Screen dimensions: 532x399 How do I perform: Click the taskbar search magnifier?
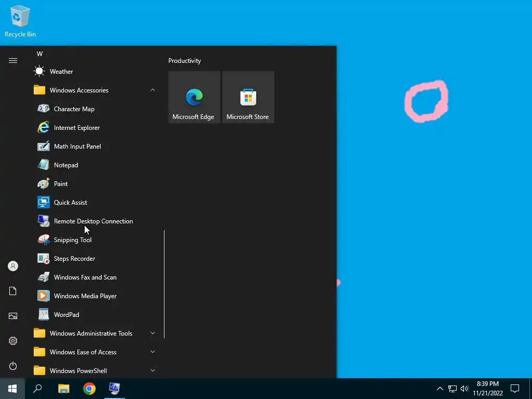37,389
